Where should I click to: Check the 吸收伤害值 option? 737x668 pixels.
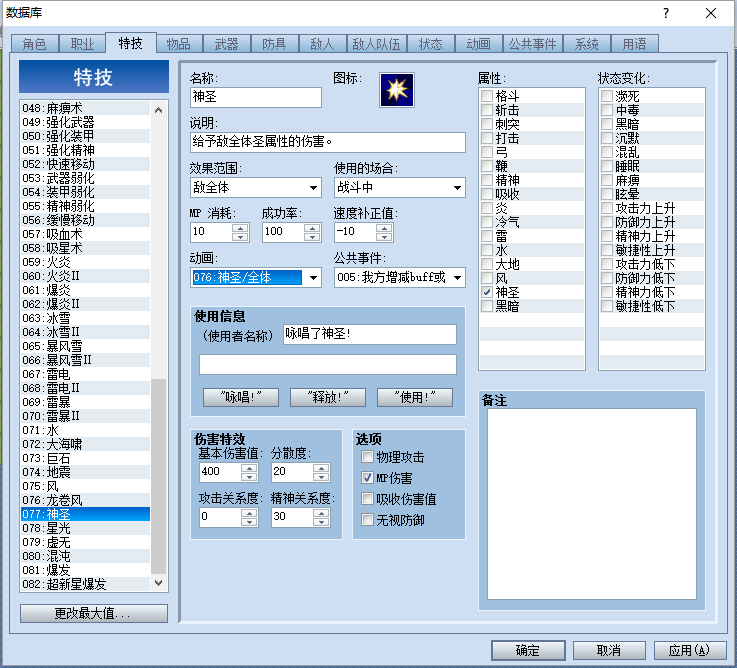367,499
